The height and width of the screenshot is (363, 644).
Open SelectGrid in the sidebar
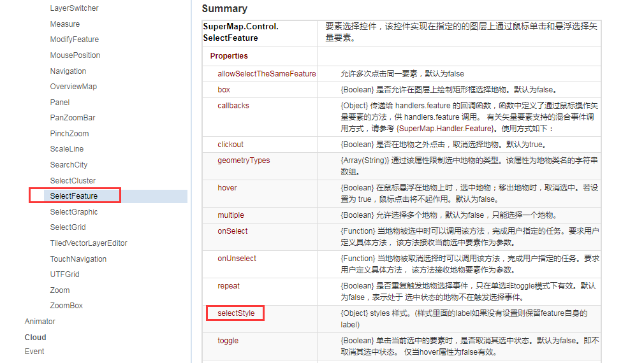(68, 227)
